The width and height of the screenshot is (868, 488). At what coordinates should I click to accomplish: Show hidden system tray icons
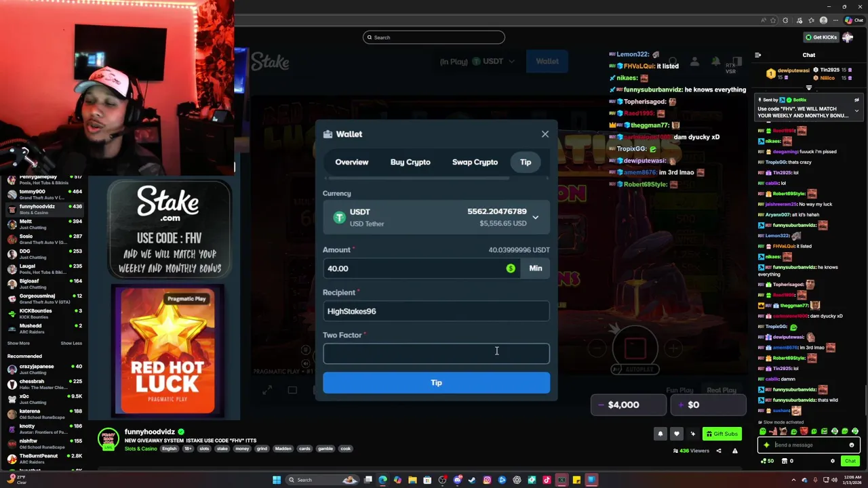point(793,480)
